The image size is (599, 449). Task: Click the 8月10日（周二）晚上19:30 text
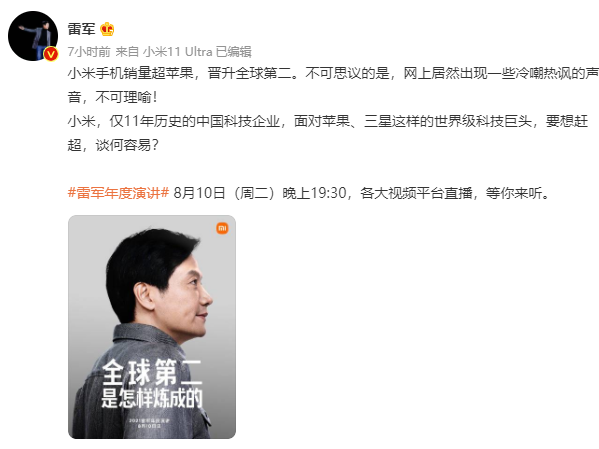click(260, 193)
